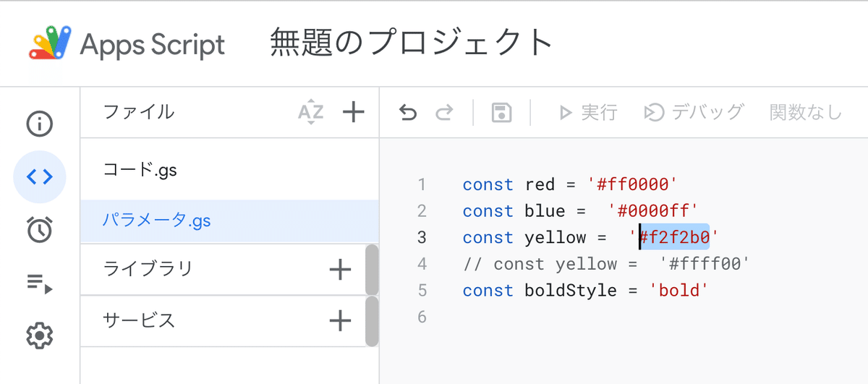Run the script with 実行 button
Viewport: 868px width, 384px height.
point(587,113)
